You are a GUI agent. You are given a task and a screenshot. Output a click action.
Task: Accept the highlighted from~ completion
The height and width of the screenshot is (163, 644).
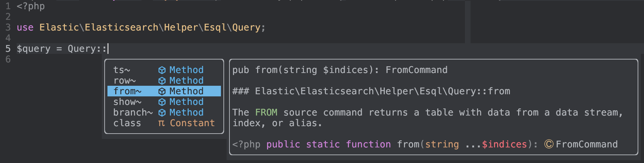(x=127, y=91)
